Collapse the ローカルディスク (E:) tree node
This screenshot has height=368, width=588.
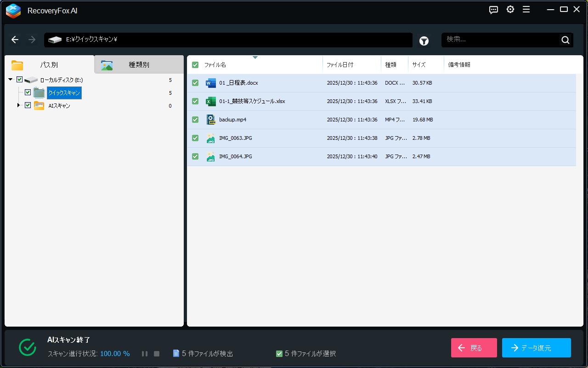pyautogui.click(x=11, y=80)
